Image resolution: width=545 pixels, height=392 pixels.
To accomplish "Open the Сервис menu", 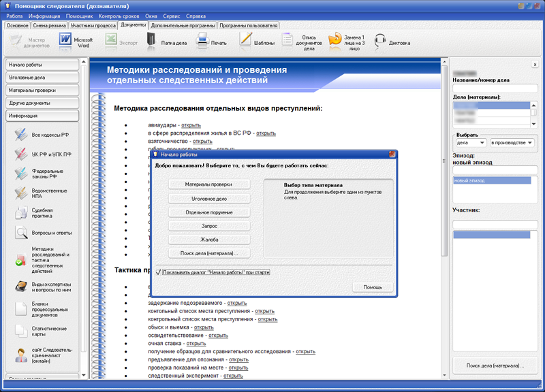I will click(172, 15).
